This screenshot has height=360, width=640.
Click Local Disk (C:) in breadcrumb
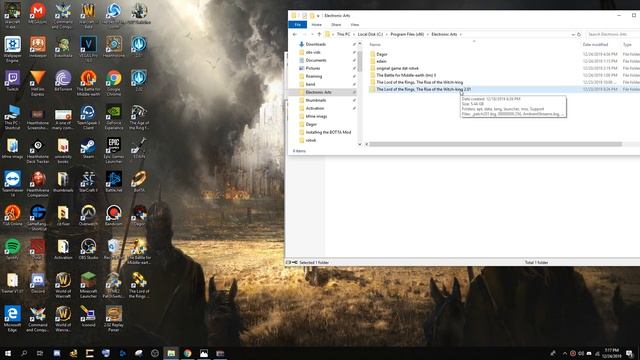point(370,34)
